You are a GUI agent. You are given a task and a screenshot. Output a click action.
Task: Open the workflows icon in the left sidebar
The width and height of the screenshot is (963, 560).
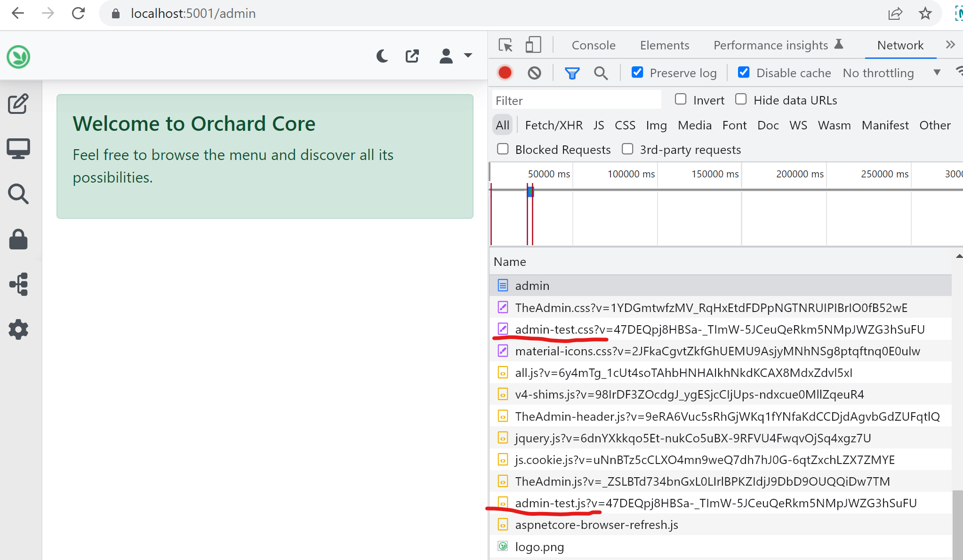tap(18, 284)
